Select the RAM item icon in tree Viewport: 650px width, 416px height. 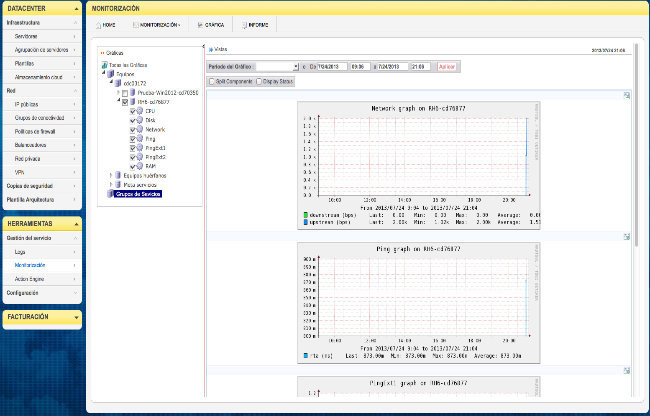coord(140,166)
